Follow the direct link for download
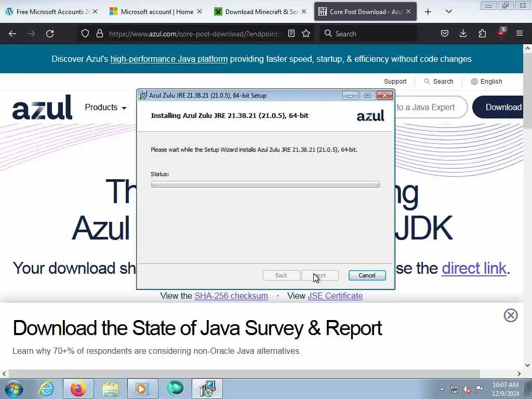Viewport: 532px width, 399px height. [474, 269]
